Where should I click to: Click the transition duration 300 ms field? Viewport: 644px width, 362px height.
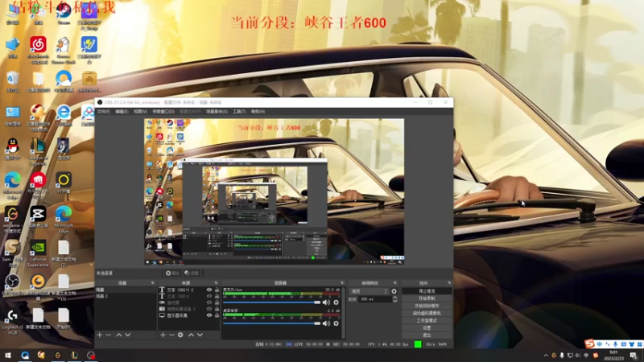[375, 299]
